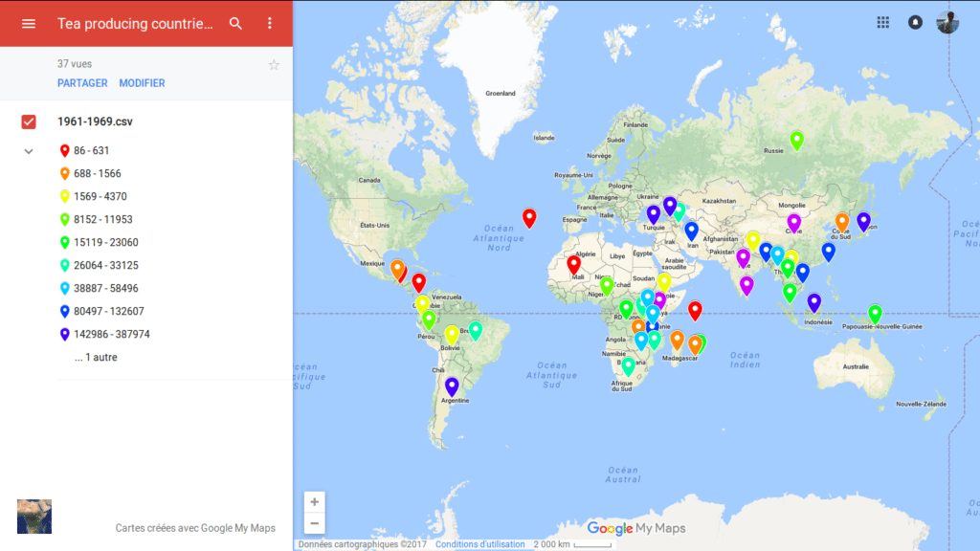Click the purple marker on Indonesia
Viewport: 980px width, 551px height.
coord(813,302)
